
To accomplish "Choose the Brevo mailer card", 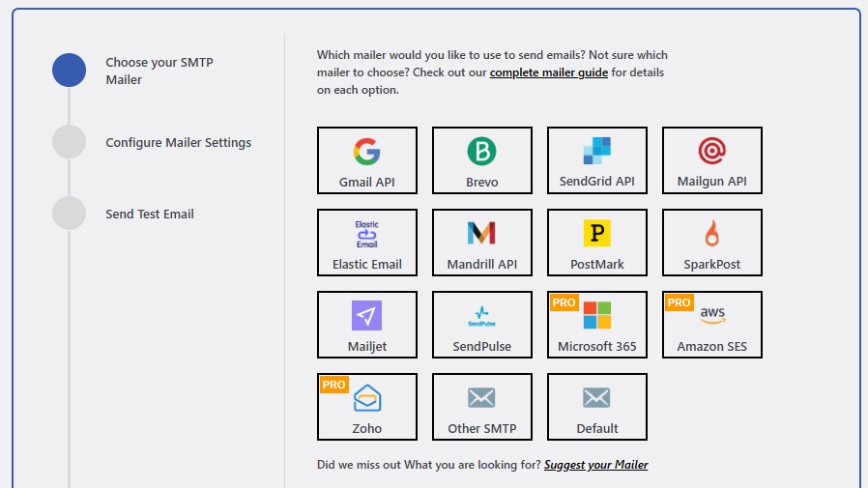I will pyautogui.click(x=482, y=160).
